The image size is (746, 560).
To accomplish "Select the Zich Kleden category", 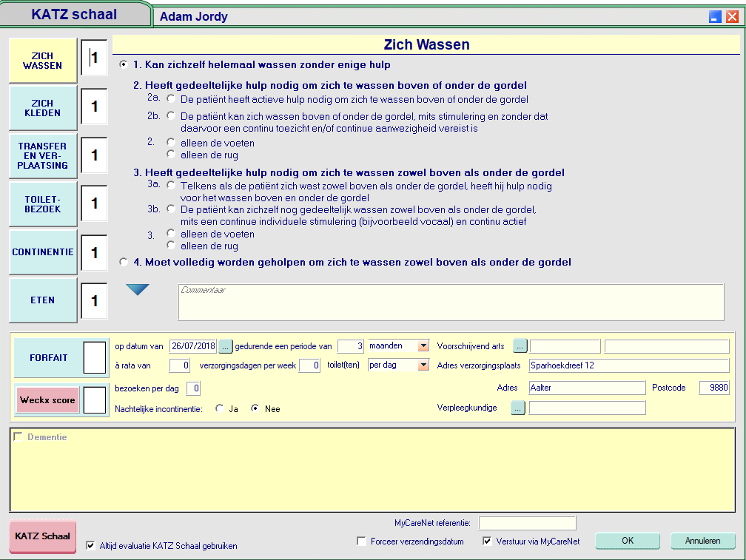I will 43,108.
